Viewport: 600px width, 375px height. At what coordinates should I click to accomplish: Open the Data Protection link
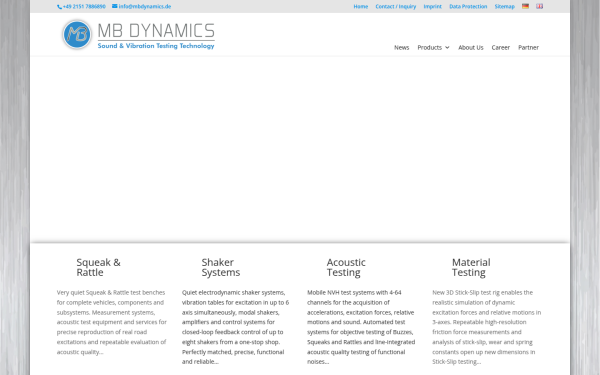coord(468,7)
